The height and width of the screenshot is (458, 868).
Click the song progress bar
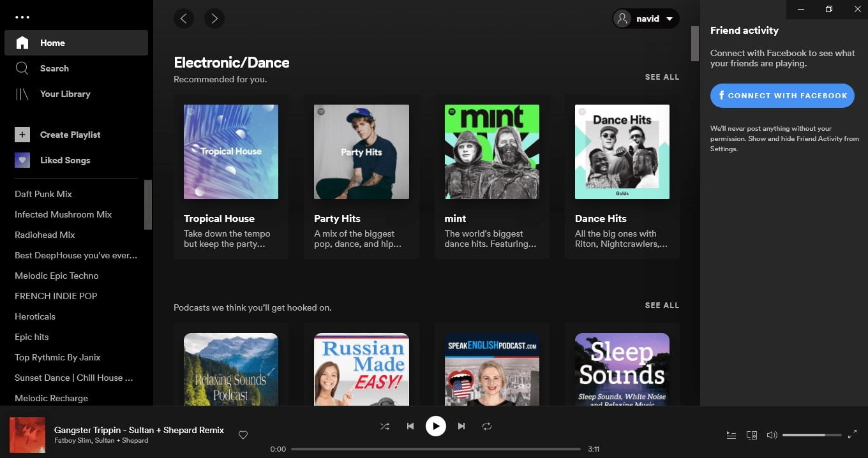click(x=436, y=449)
